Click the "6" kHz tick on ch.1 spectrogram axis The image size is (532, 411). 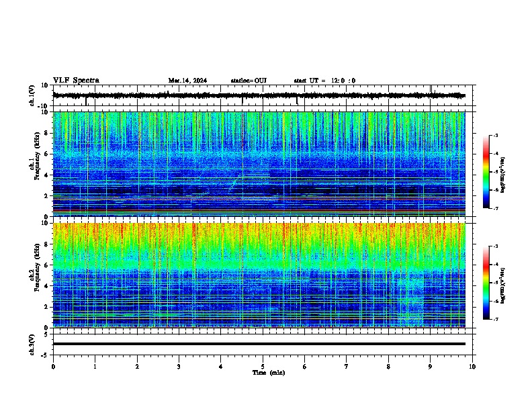click(x=46, y=154)
